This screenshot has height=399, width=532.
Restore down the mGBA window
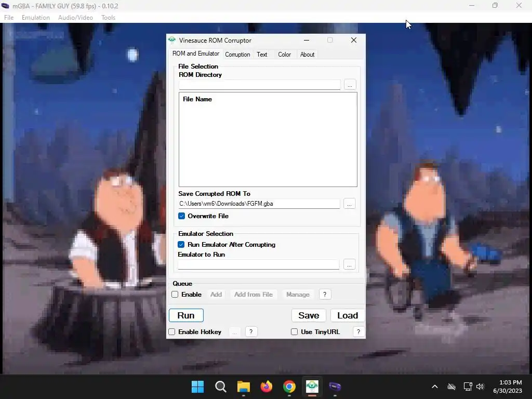(x=495, y=5)
